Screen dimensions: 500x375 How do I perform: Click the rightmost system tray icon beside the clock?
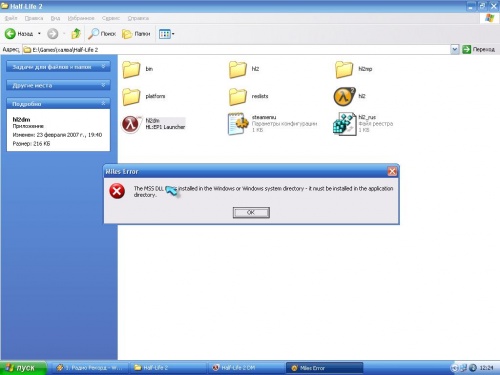pos(473,368)
